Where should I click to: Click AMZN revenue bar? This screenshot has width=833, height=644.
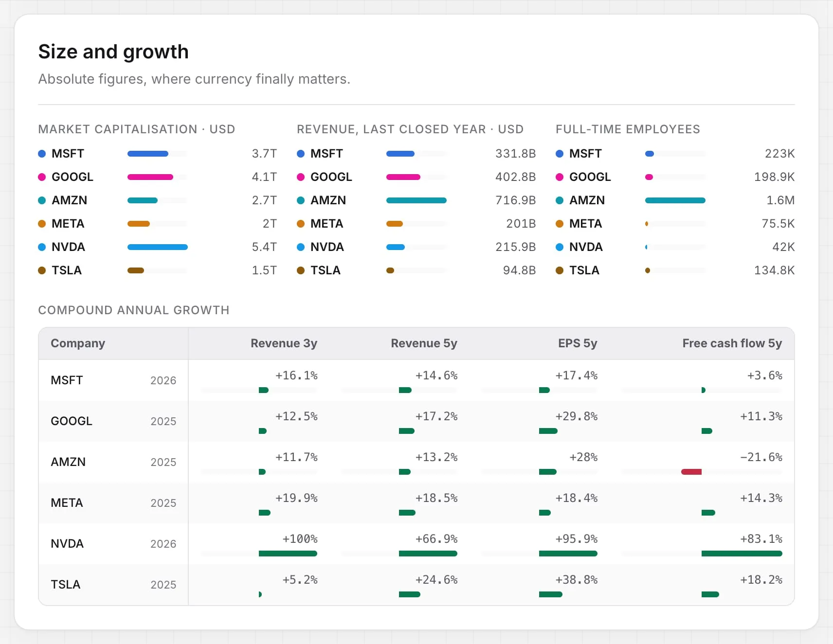point(416,200)
